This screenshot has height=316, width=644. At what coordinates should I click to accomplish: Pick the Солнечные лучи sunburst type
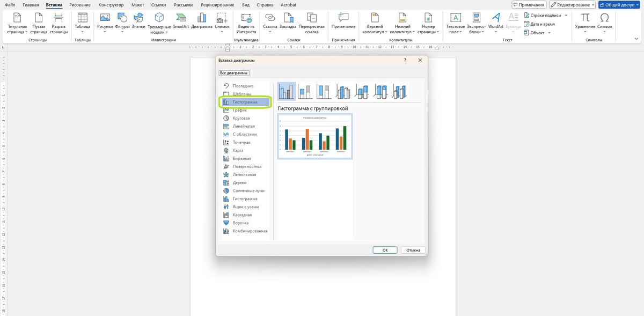point(246,190)
